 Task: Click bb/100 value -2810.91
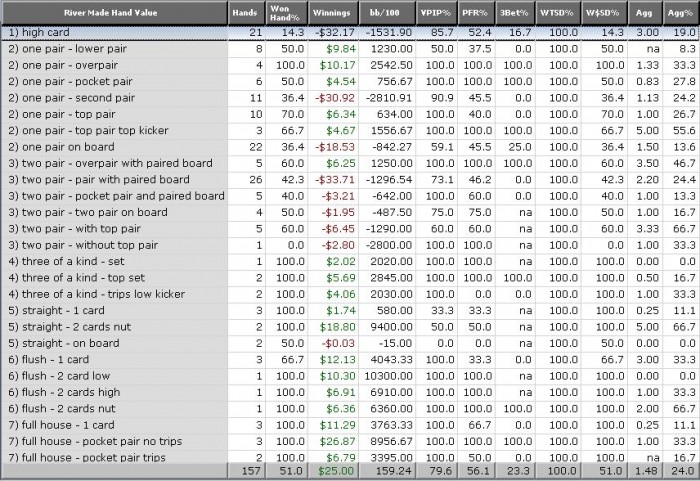[x=389, y=98]
